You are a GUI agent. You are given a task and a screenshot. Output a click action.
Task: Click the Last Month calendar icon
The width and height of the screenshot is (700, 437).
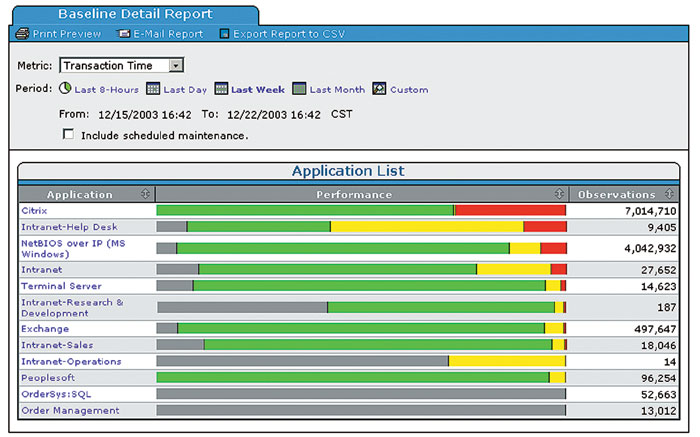tap(299, 89)
